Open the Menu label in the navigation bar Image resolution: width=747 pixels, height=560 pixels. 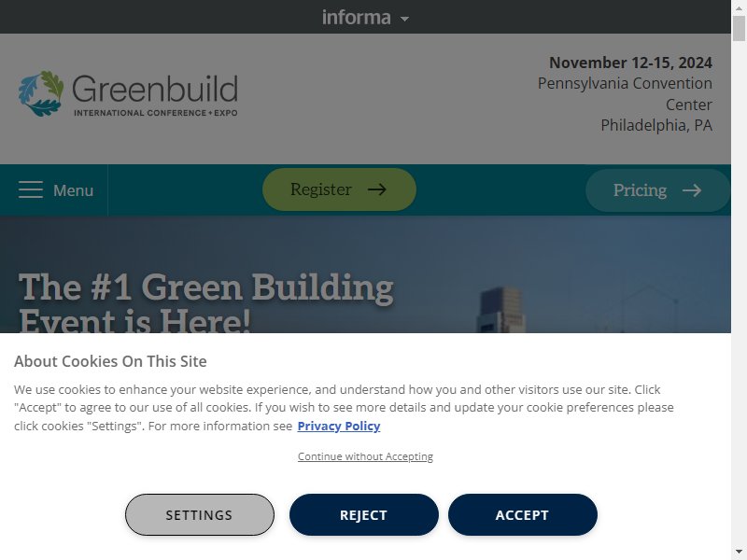73,190
